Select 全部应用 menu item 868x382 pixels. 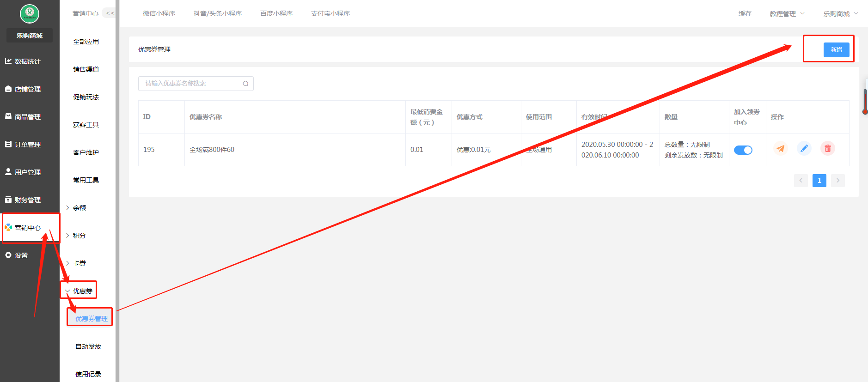pyautogui.click(x=86, y=42)
